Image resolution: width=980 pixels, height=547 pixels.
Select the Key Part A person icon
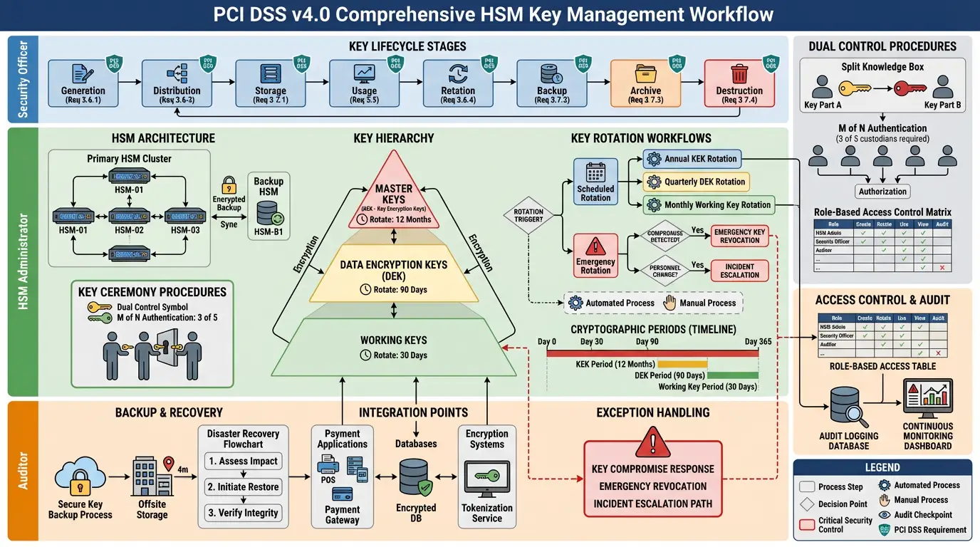(x=823, y=87)
